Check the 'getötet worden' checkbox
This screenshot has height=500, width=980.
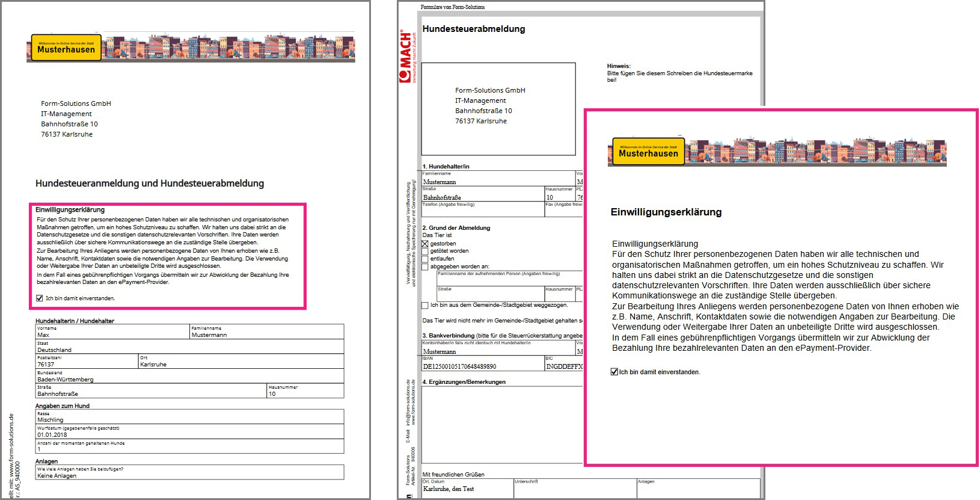[425, 252]
